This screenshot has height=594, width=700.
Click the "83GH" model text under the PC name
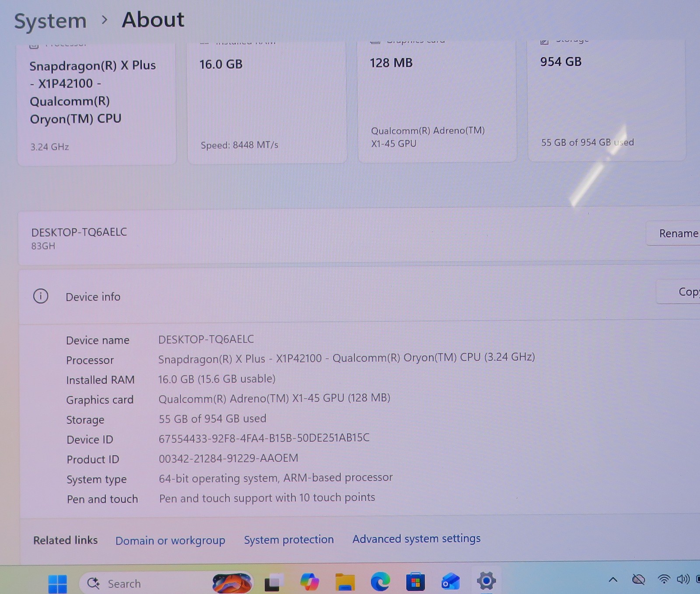(x=43, y=246)
